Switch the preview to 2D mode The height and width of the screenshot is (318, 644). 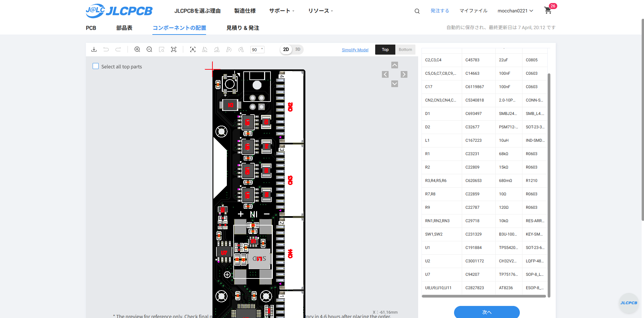286,49
